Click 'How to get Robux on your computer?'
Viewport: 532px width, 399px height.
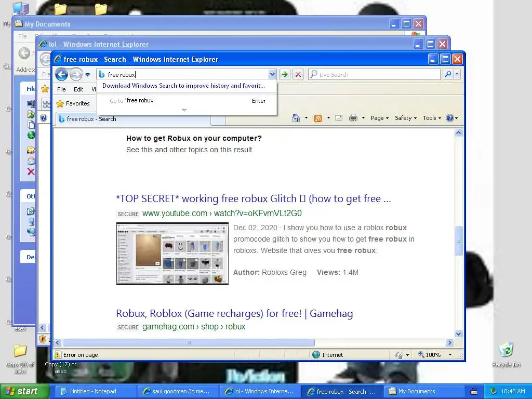point(194,138)
